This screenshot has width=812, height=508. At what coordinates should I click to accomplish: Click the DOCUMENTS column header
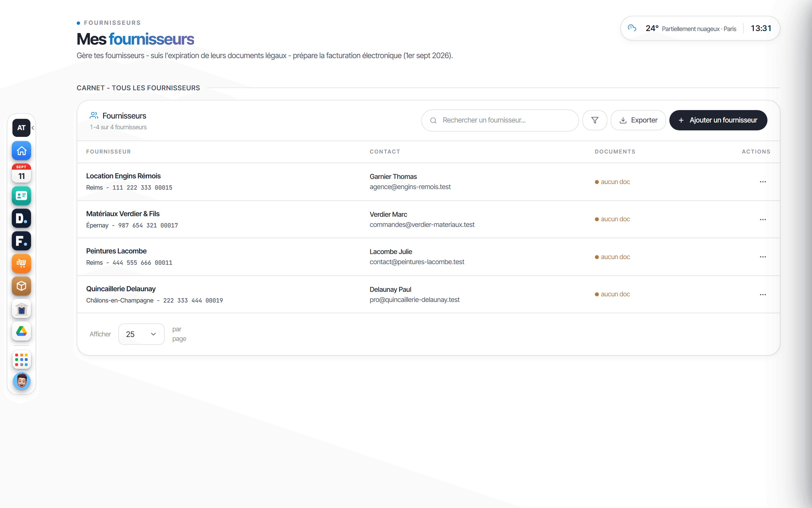pyautogui.click(x=615, y=152)
